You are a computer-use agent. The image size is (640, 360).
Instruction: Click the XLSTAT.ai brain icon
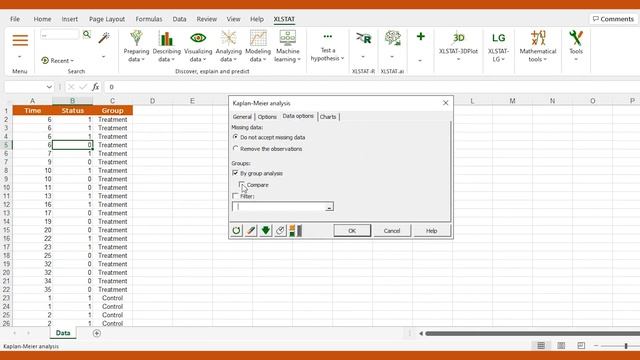point(392,38)
